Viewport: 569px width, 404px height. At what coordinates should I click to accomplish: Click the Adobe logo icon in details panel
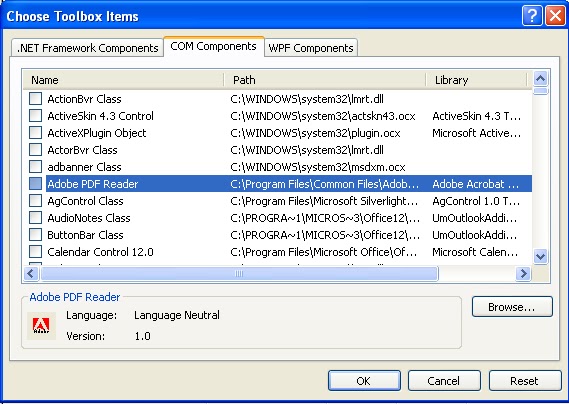click(41, 326)
